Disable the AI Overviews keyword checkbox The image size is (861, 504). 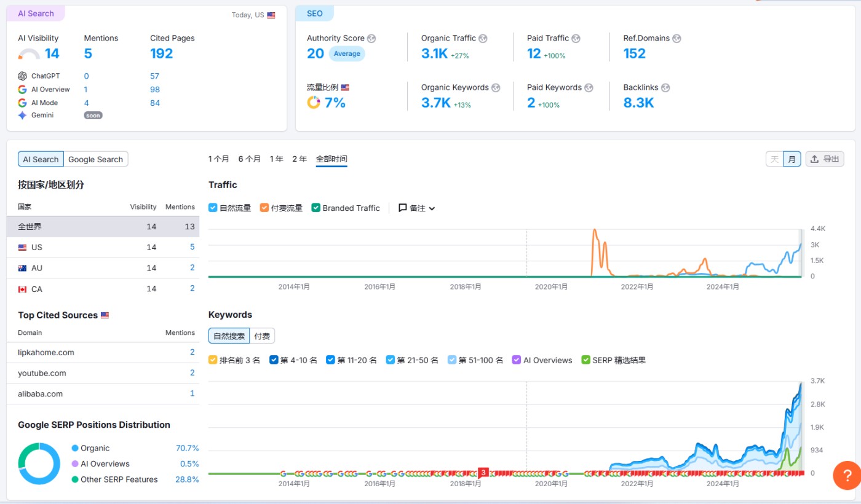517,360
